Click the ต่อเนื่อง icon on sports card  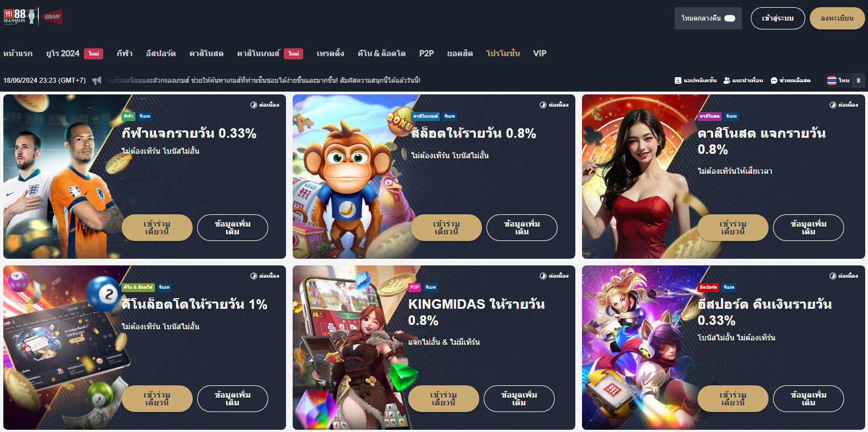coord(254,104)
